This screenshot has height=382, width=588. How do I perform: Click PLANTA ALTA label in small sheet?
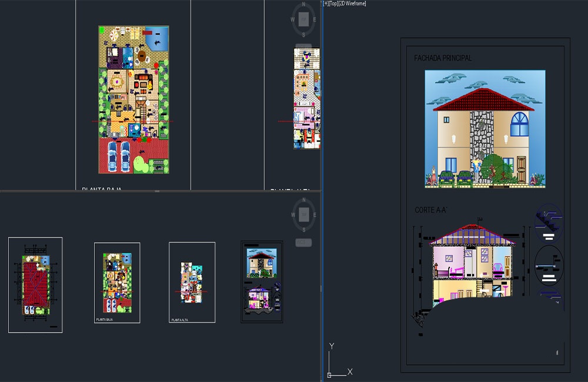point(179,320)
